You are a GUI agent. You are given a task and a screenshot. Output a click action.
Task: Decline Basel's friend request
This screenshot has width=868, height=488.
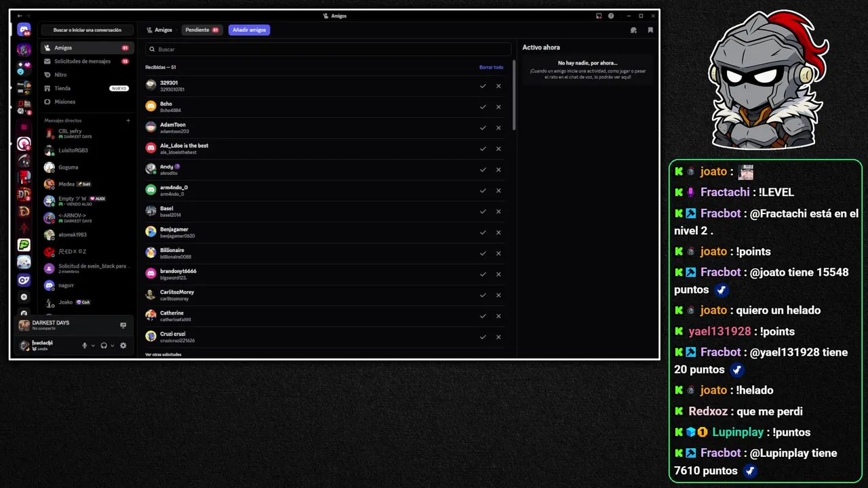pos(498,211)
